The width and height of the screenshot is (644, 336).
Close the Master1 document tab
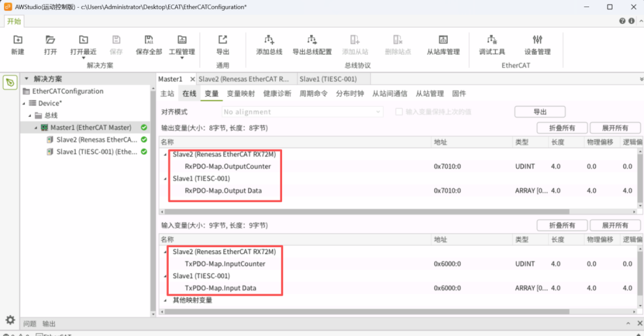(x=192, y=79)
